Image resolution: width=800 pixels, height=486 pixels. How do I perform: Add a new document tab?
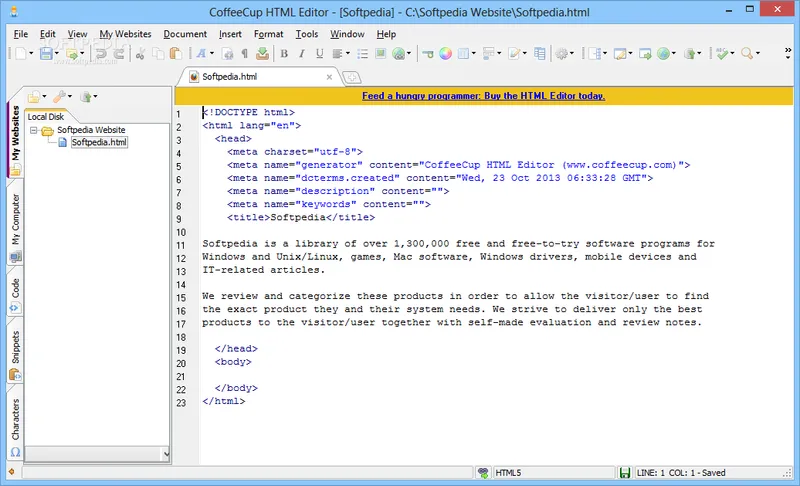click(x=352, y=78)
